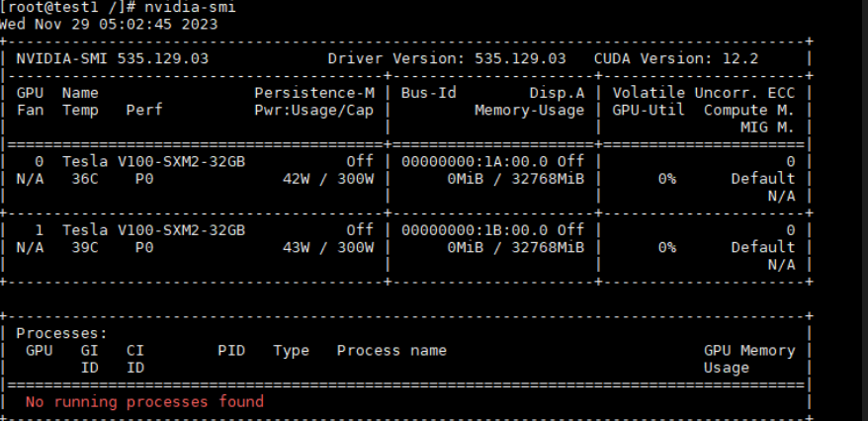
Task: Select CUDA Version: 12.2 text
Action: [676, 58]
